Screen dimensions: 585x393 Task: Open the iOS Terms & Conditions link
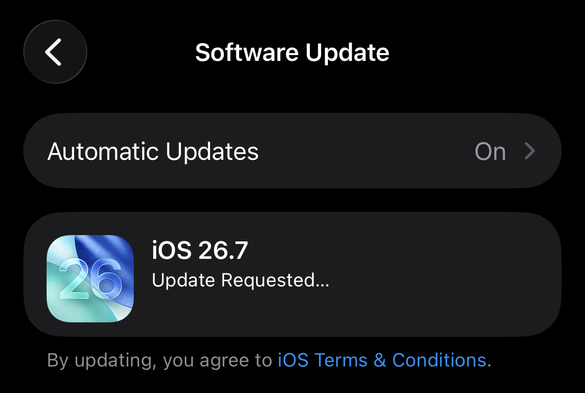pos(382,360)
